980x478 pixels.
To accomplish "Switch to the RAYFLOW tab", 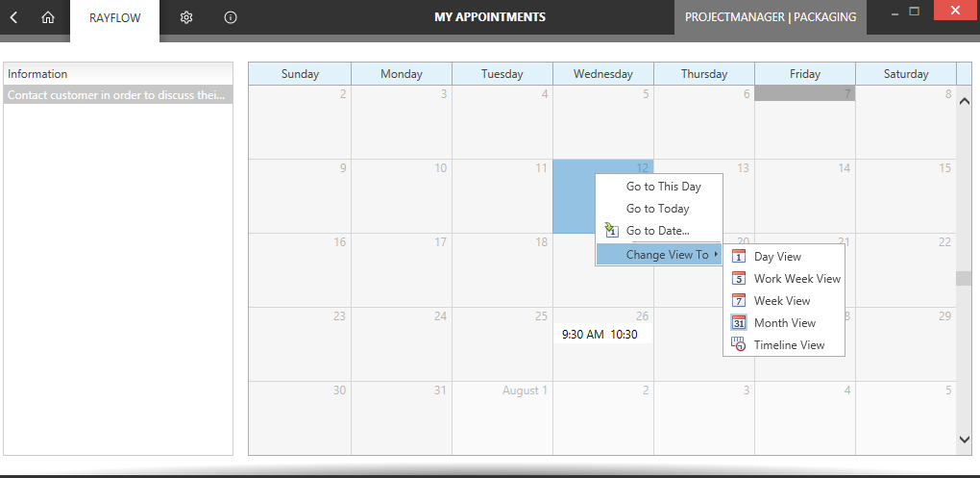I will (x=115, y=17).
